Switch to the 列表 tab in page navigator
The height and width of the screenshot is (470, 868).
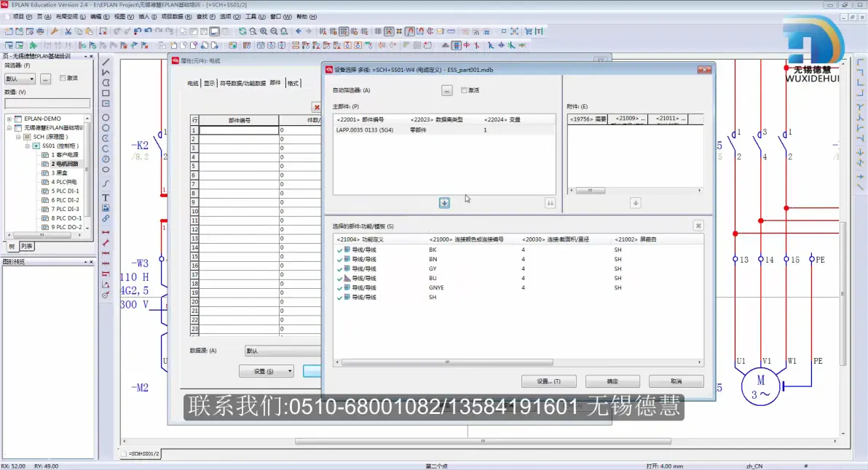coord(26,247)
